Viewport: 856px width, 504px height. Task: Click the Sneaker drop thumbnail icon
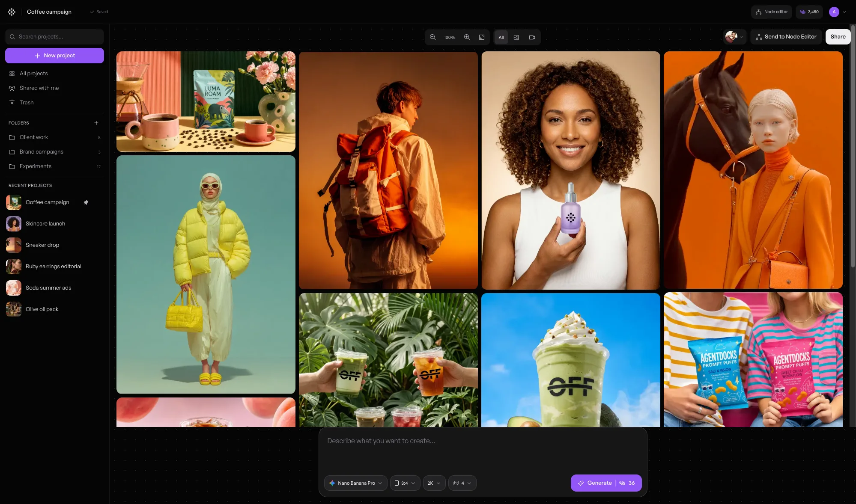pos(14,245)
